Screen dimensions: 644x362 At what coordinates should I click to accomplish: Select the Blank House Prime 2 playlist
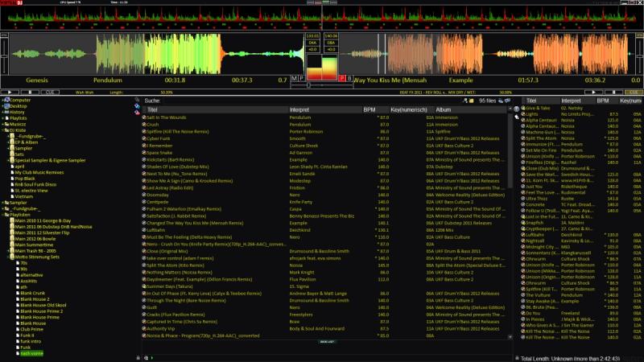(40, 311)
